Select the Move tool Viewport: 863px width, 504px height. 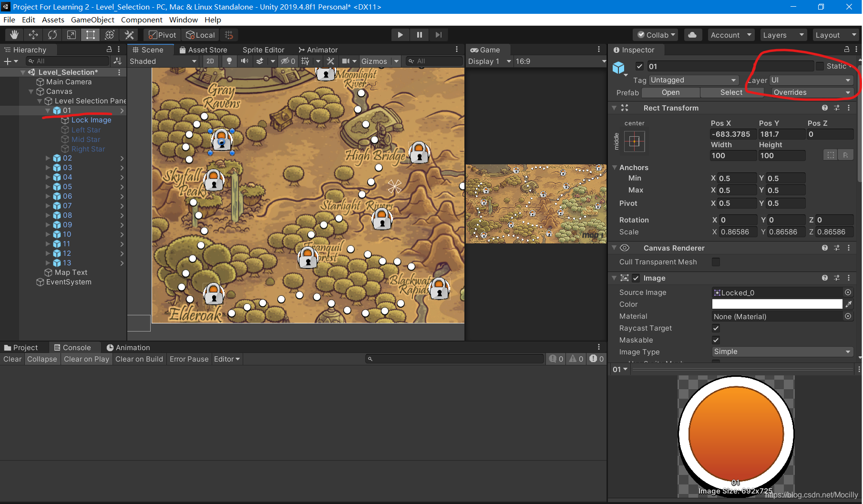(33, 35)
